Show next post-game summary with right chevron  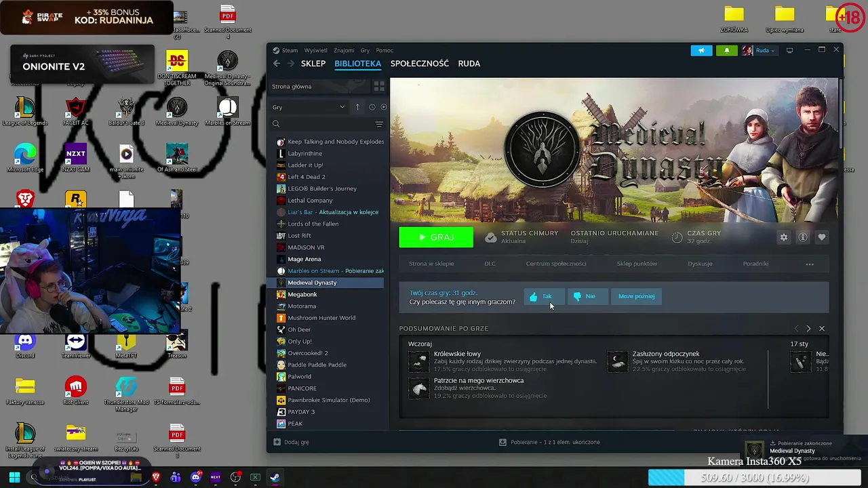point(808,329)
